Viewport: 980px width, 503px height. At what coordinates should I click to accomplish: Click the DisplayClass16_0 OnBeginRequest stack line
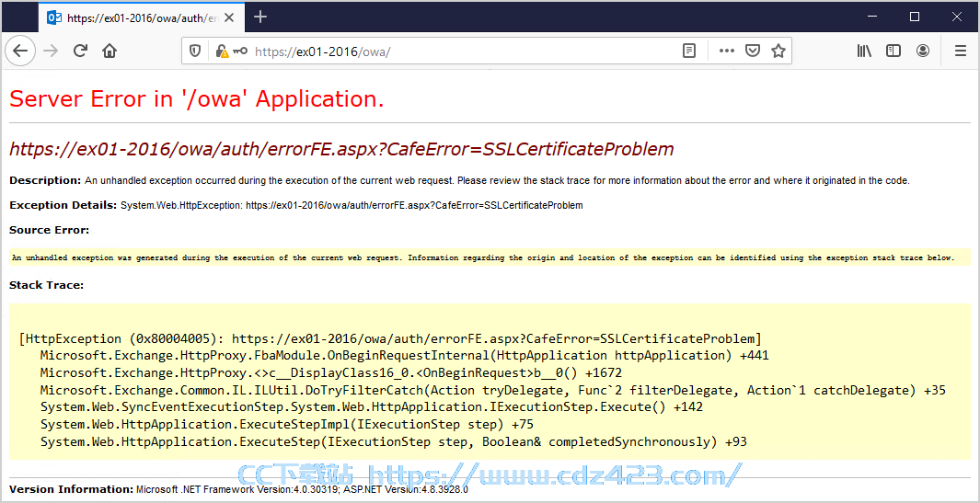click(x=330, y=373)
